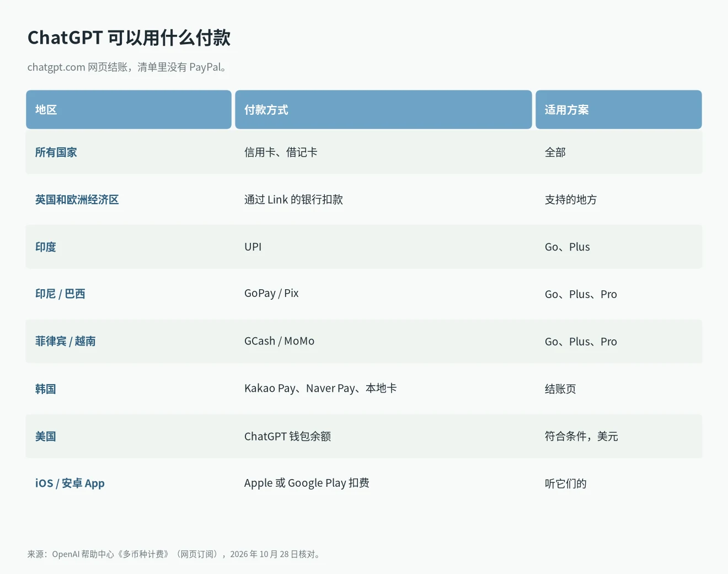Click the "ChatGPT 钱包余额" cell
The width and height of the screenshot is (728, 574).
tap(288, 437)
